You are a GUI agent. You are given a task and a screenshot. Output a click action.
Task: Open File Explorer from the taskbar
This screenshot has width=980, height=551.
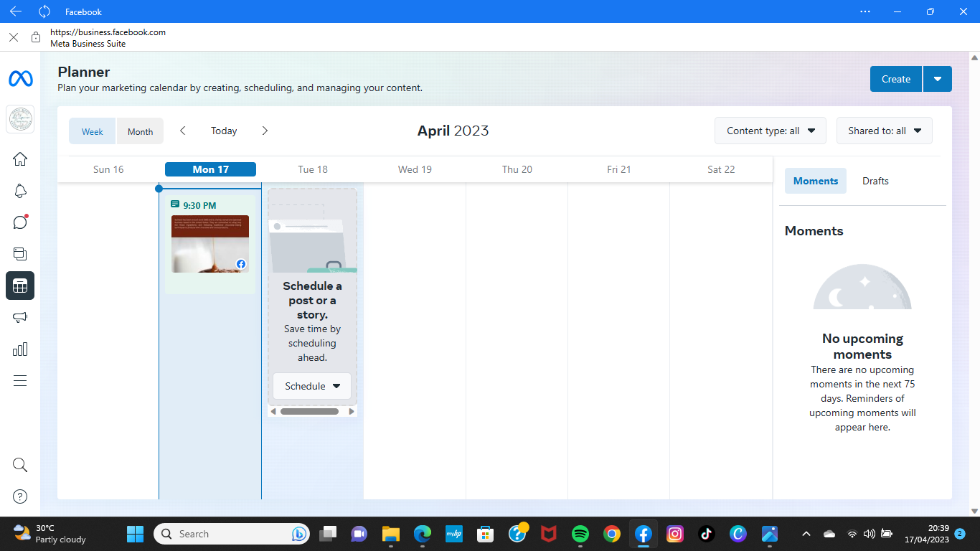point(391,534)
